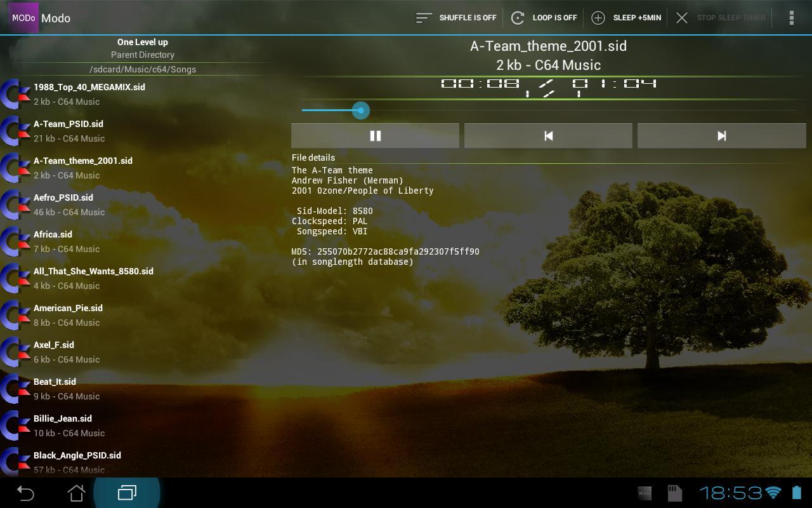
Task: Open 1988_Top_40_MEGAMIX.sid
Action: click(x=143, y=94)
